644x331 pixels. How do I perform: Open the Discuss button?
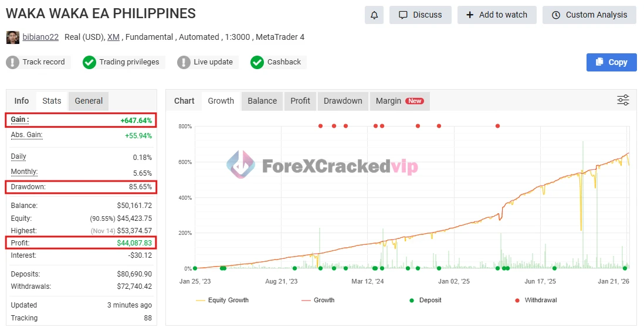click(420, 15)
